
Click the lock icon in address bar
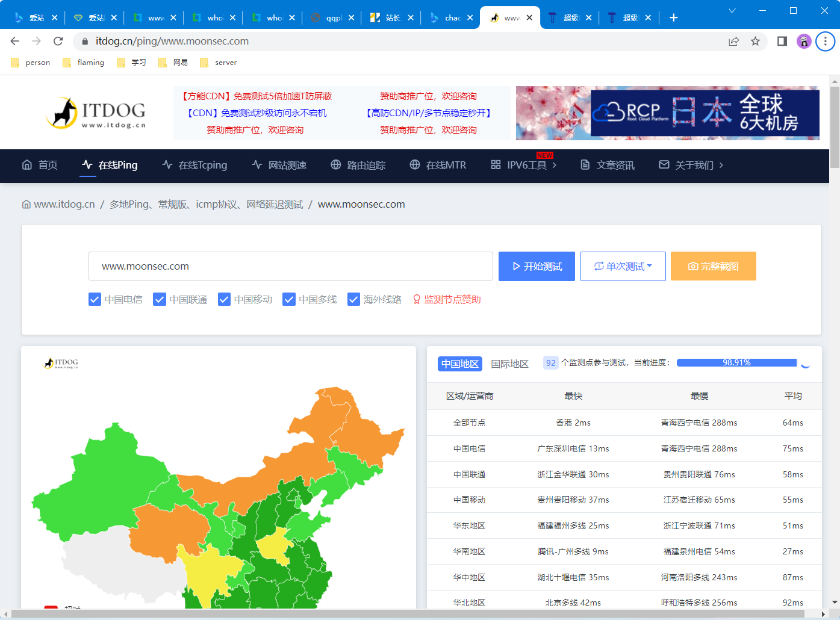click(85, 41)
